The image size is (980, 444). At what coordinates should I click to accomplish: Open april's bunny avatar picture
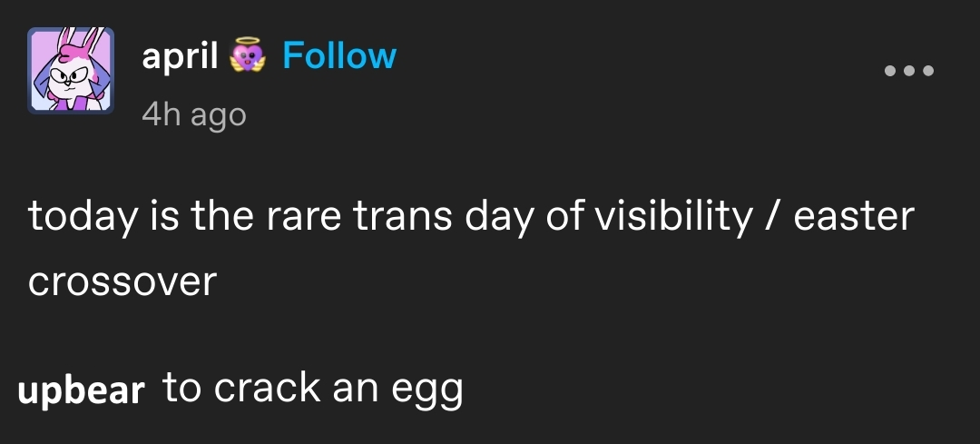click(71, 70)
